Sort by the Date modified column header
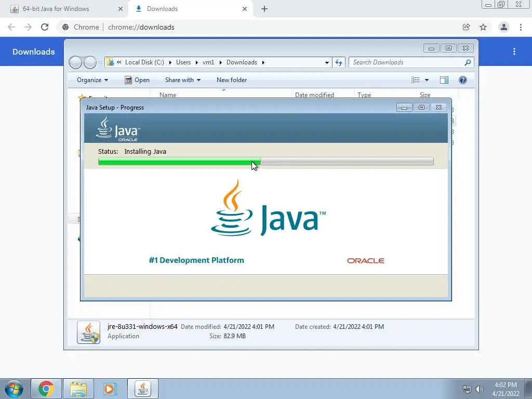 point(323,95)
